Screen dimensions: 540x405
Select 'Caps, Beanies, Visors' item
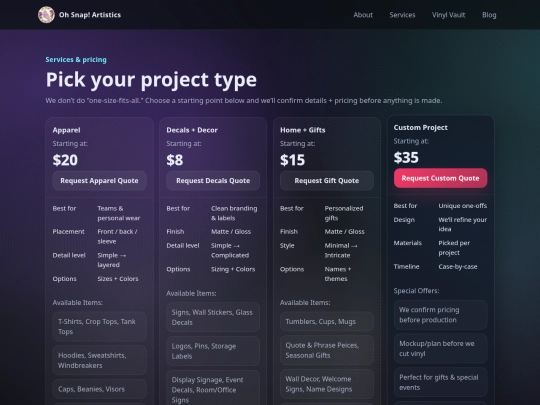pyautogui.click(x=100, y=389)
